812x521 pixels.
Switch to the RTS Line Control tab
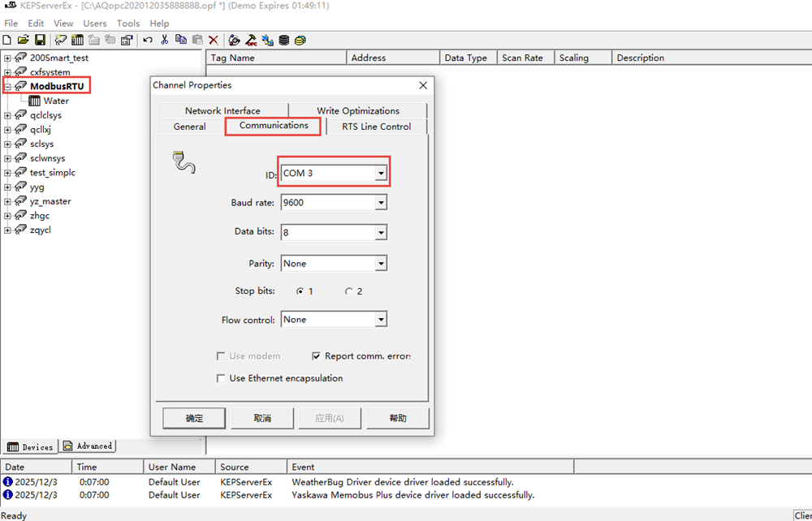(x=376, y=127)
